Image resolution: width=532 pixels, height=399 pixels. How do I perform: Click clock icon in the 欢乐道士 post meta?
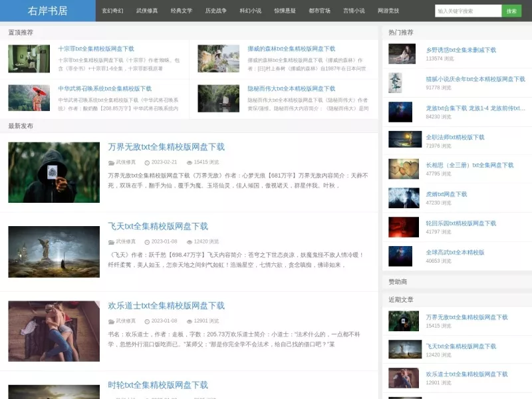click(x=147, y=321)
